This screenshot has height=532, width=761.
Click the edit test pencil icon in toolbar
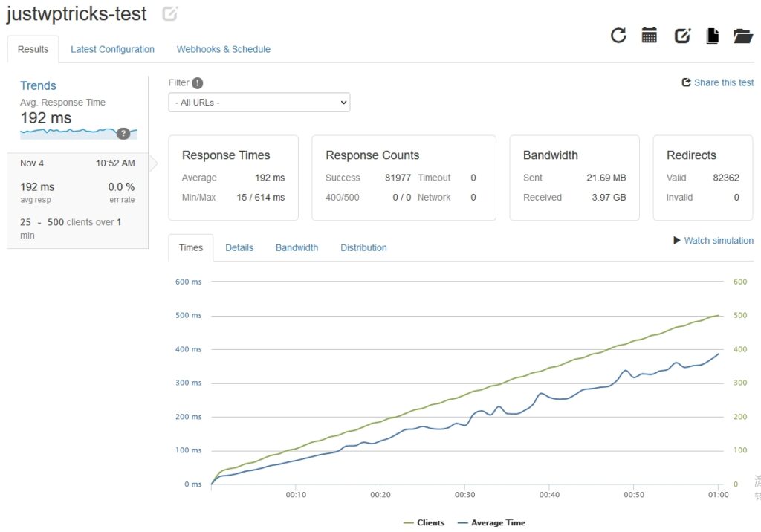pyautogui.click(x=682, y=36)
